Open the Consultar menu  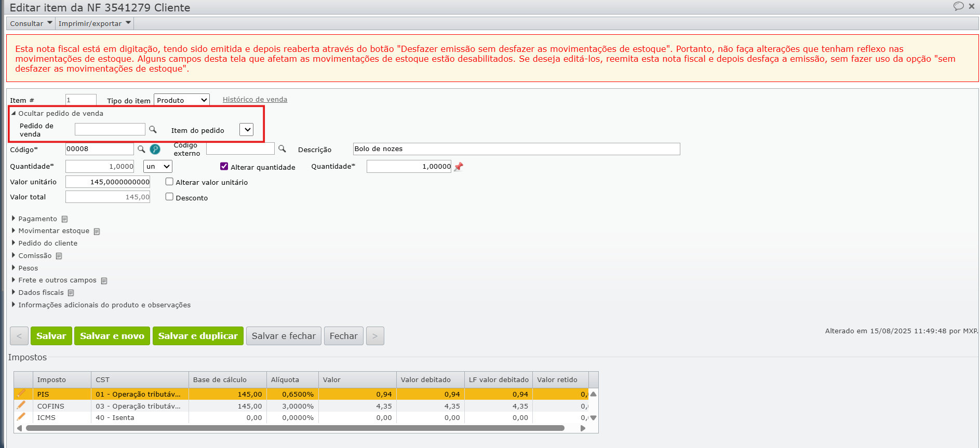click(31, 23)
